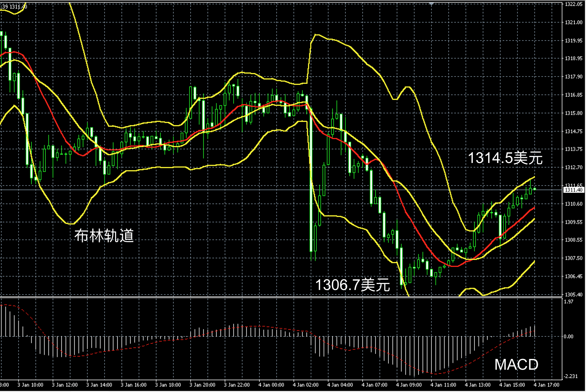
Task: Click the 4 Jan 17:00 time label
Action: click(x=546, y=385)
